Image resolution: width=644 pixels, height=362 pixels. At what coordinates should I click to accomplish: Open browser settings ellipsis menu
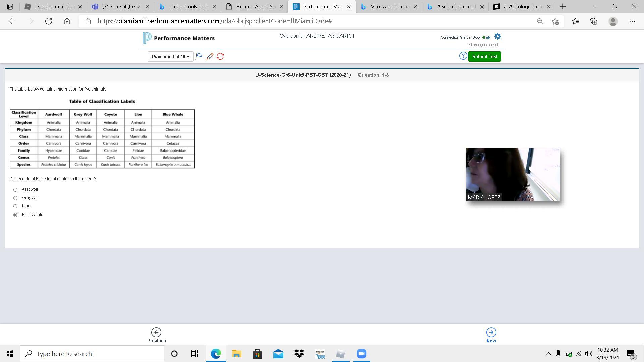(x=632, y=21)
